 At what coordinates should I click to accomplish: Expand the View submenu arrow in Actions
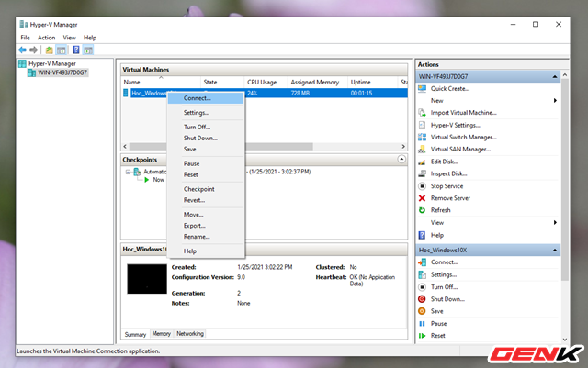pyautogui.click(x=555, y=223)
